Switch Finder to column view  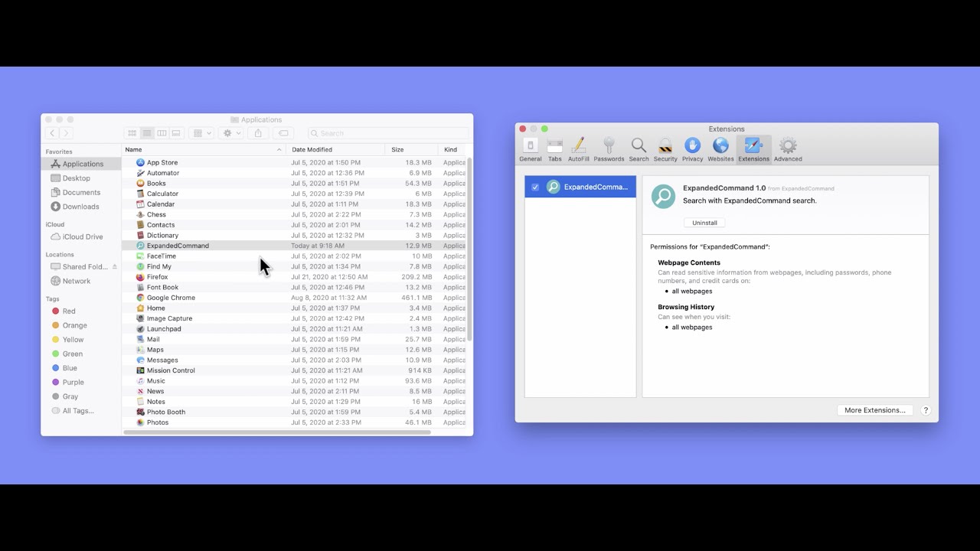pyautogui.click(x=162, y=133)
